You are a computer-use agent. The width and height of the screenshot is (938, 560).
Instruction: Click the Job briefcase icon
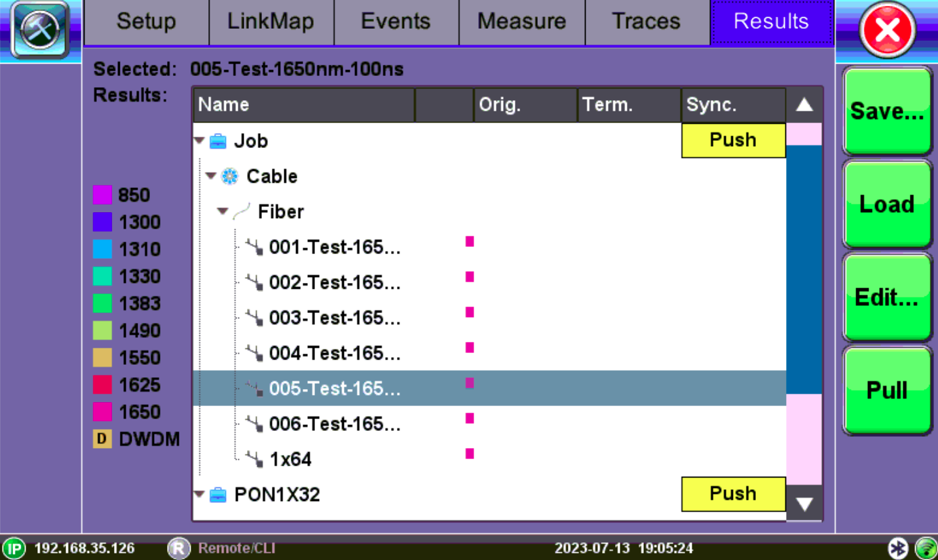point(218,141)
